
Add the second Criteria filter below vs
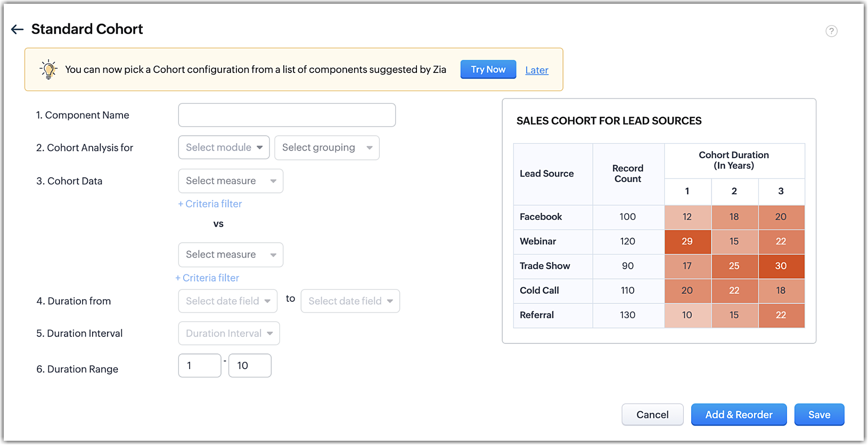click(x=207, y=278)
